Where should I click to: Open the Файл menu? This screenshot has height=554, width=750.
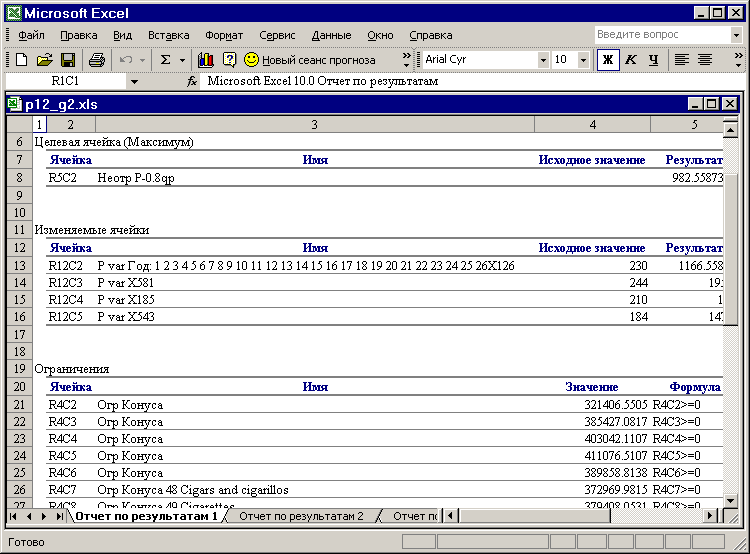[x=31, y=35]
